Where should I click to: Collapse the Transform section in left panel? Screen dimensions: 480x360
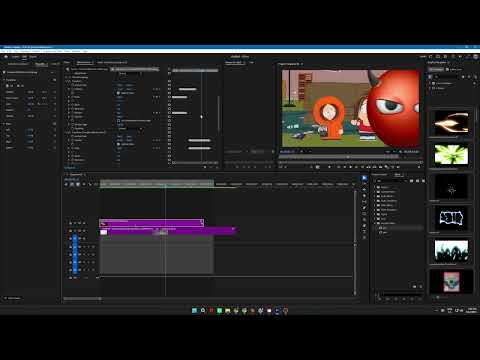4,80
